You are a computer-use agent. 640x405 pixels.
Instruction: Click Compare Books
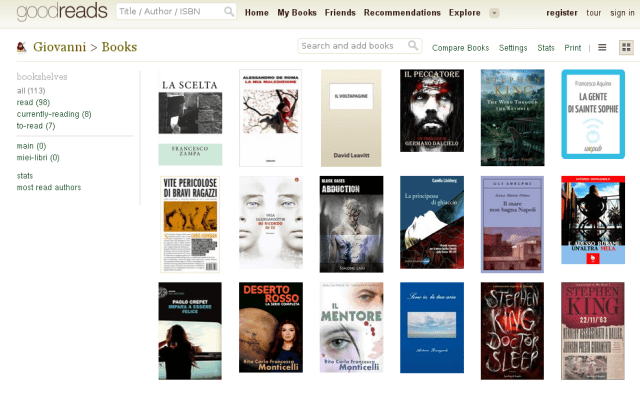coord(460,48)
